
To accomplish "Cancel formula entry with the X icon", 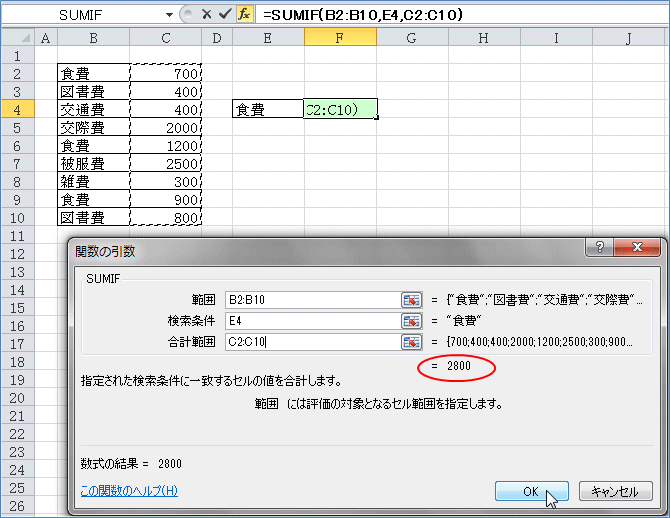I will coord(207,15).
